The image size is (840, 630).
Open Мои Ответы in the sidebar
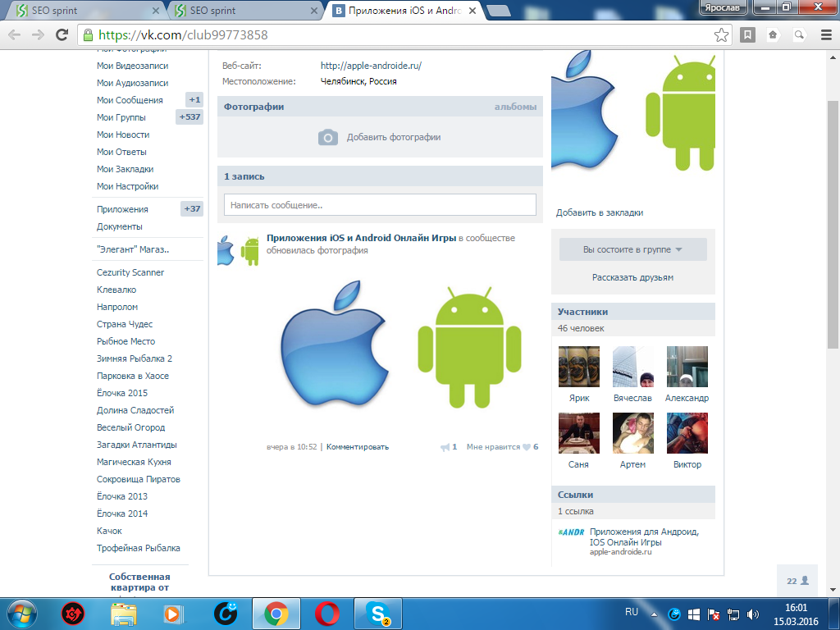pyautogui.click(x=121, y=152)
